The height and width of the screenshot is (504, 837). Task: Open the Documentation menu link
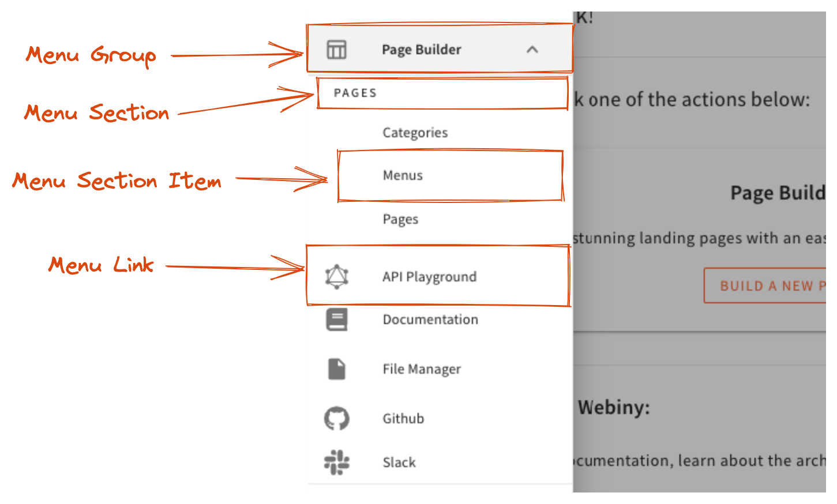tap(430, 319)
